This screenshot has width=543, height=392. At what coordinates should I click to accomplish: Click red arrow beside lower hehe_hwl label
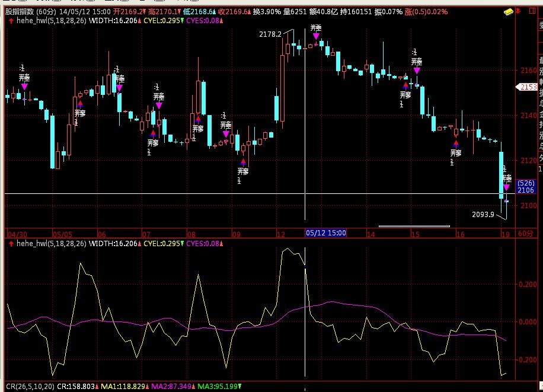click(9, 244)
